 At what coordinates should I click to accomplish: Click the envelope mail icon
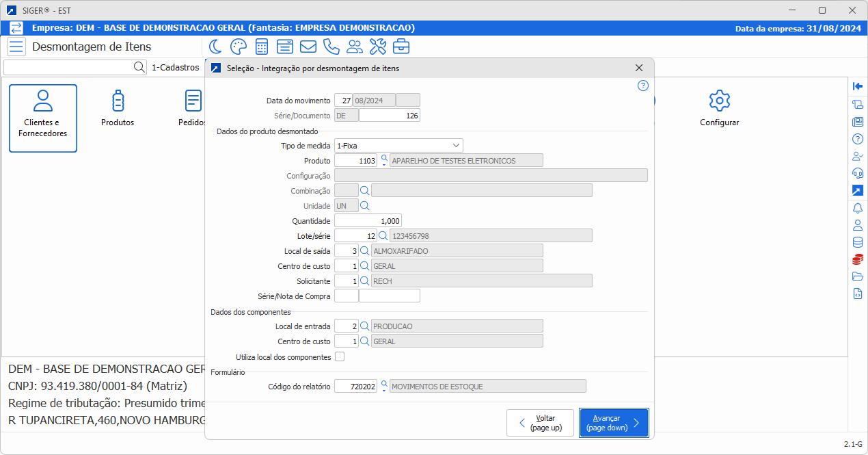308,47
